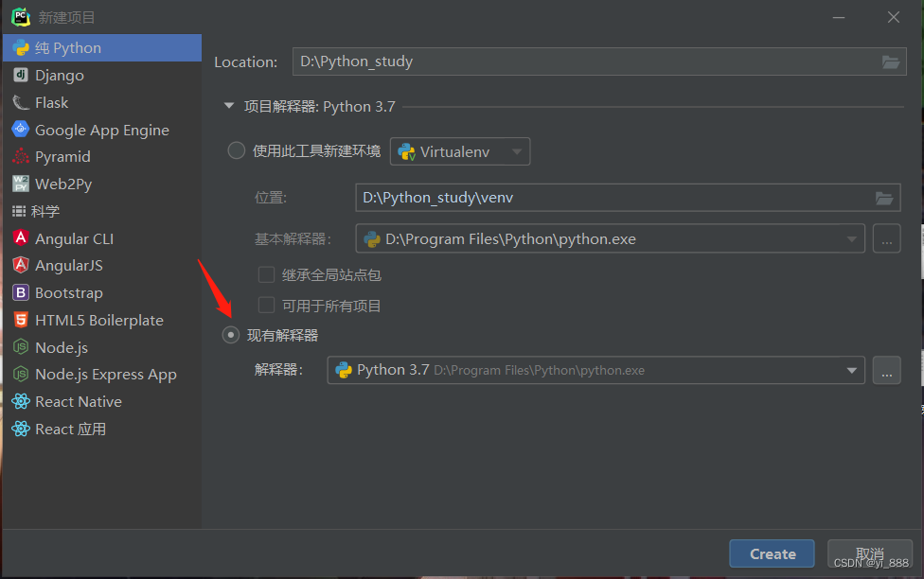Minimize the 新建项目 dialog
The image size is (924, 579).
click(839, 18)
